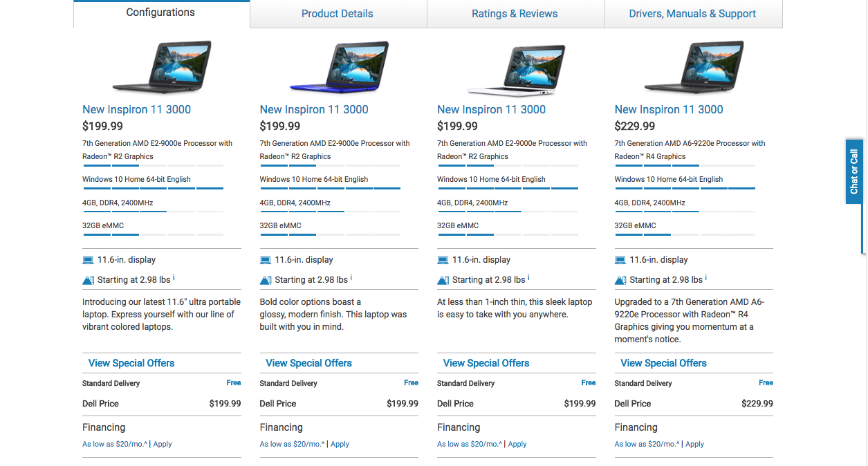Screen dimensions: 868x466
Task: View Special Offers for the blue laptop
Action: pyautogui.click(x=308, y=363)
